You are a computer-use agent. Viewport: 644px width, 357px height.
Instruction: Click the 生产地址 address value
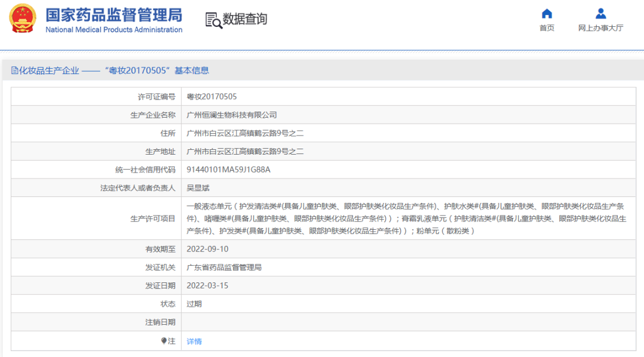(245, 152)
